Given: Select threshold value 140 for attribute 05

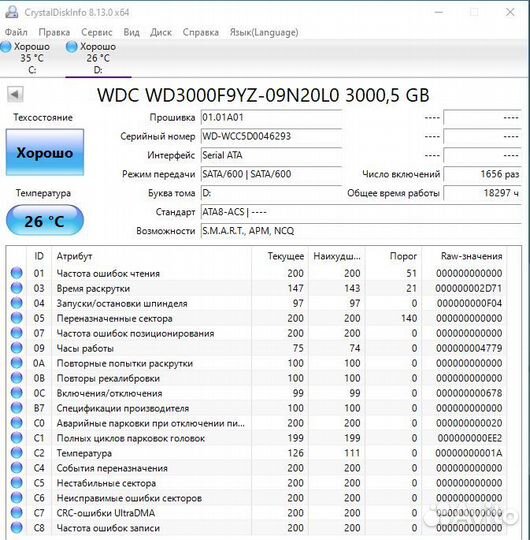Looking at the screenshot, I should click(x=409, y=318).
